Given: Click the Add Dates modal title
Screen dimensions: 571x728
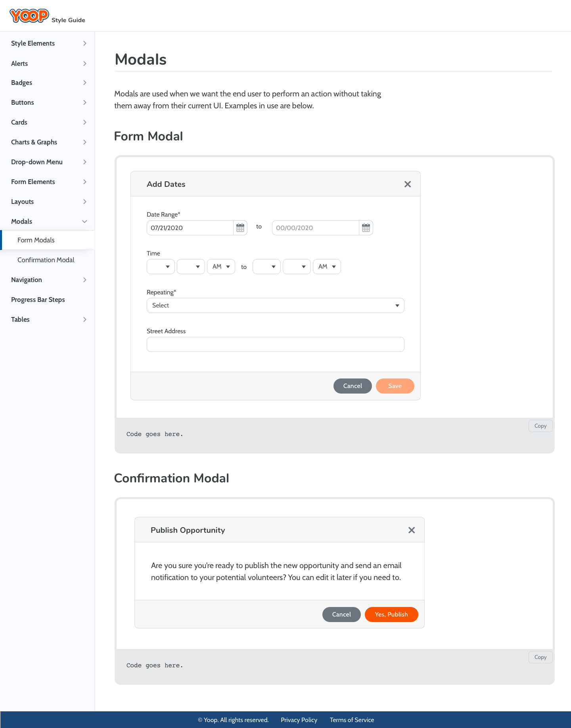Looking at the screenshot, I should (x=166, y=184).
